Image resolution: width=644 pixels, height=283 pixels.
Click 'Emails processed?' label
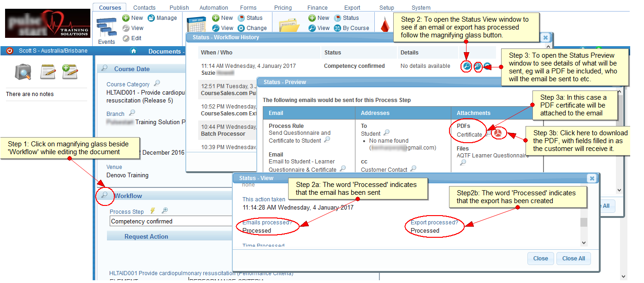click(267, 223)
